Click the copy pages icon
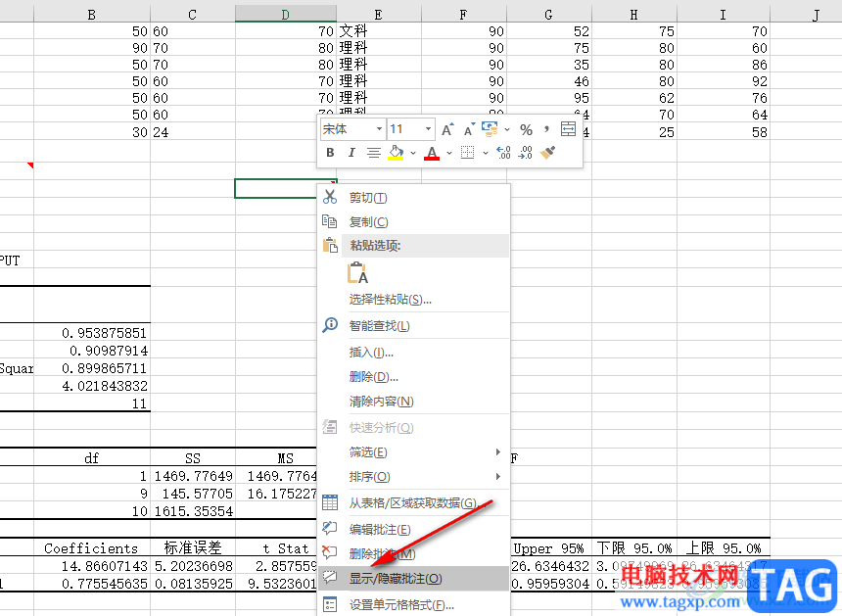Screen dimensions: 842x616 330,221
